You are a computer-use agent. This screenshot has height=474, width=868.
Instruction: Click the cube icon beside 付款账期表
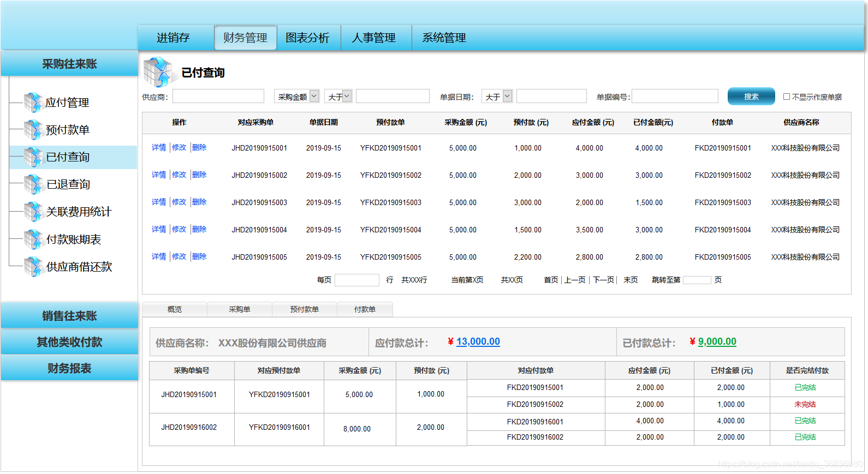pyautogui.click(x=33, y=239)
